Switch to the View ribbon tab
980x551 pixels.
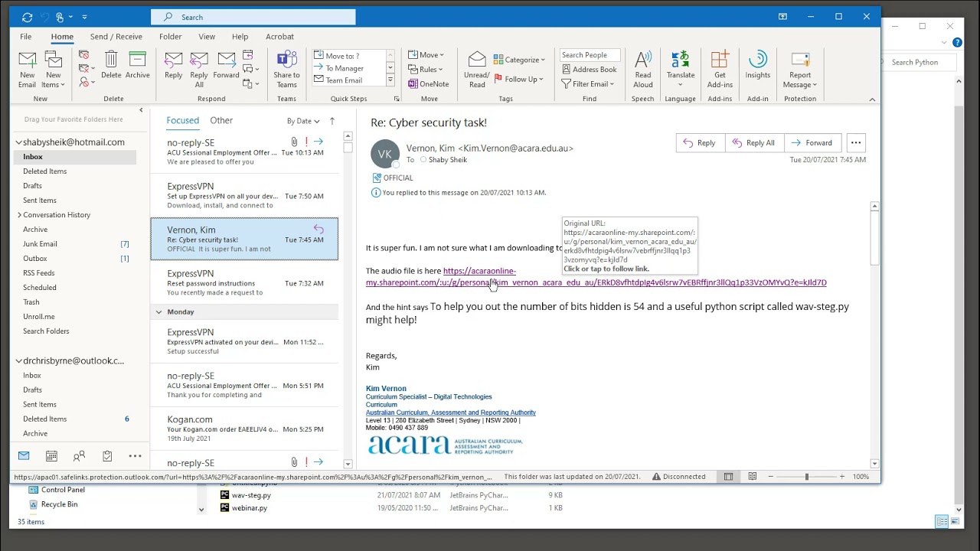[207, 37]
